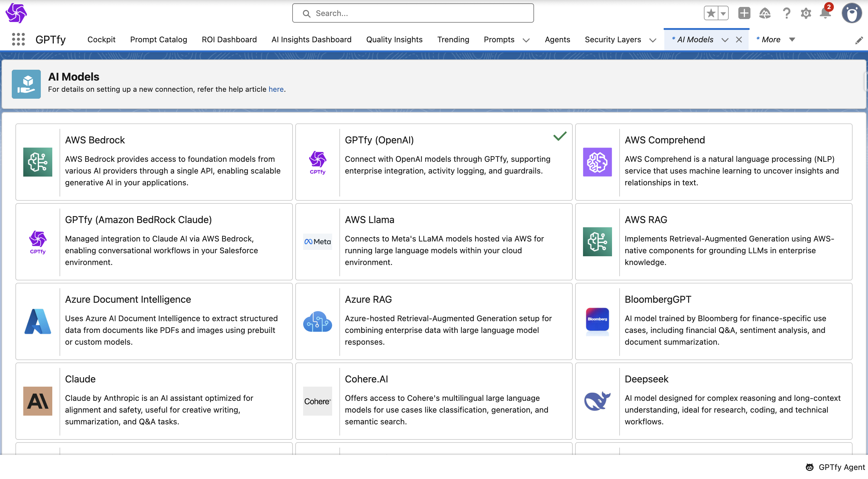Select the Deepseek model card
Screen dimensions: 868x479
pos(713,401)
